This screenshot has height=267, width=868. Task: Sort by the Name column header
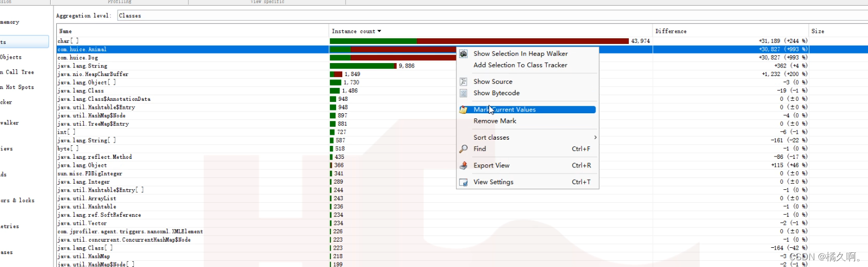tap(193, 31)
